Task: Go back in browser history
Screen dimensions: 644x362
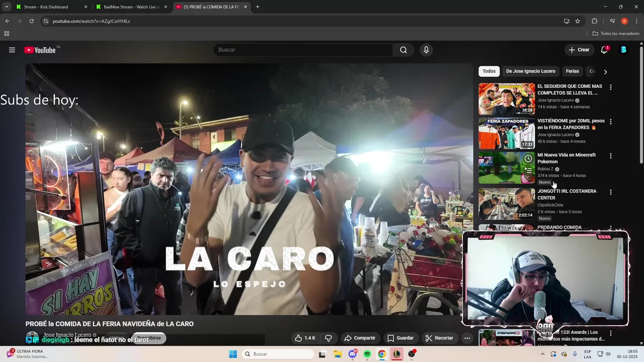Action: pyautogui.click(x=7, y=21)
